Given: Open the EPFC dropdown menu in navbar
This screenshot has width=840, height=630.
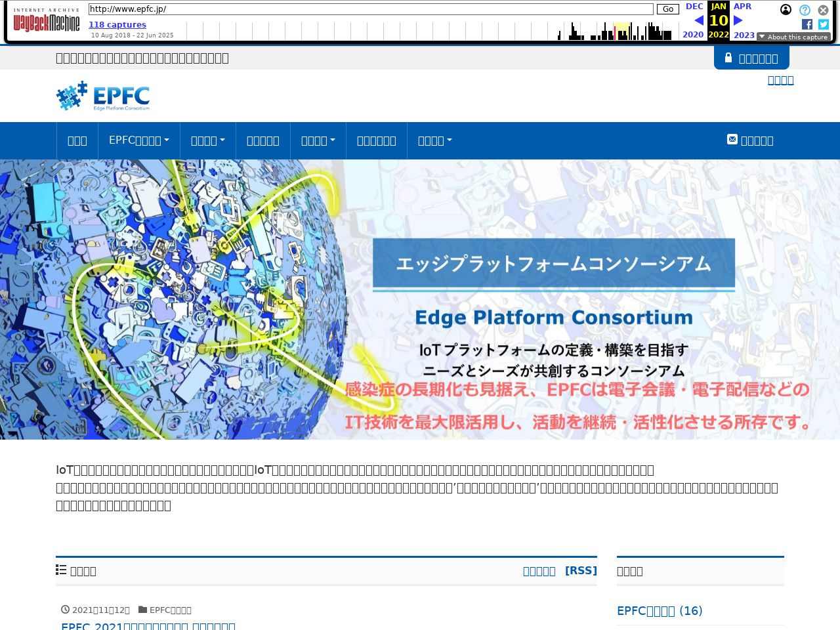Looking at the screenshot, I should (138, 140).
